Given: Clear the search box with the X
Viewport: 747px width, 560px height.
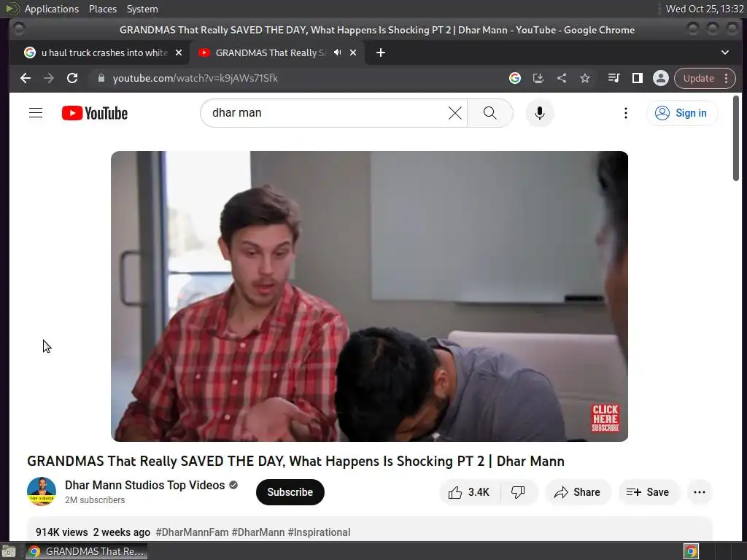Looking at the screenshot, I should (x=455, y=113).
